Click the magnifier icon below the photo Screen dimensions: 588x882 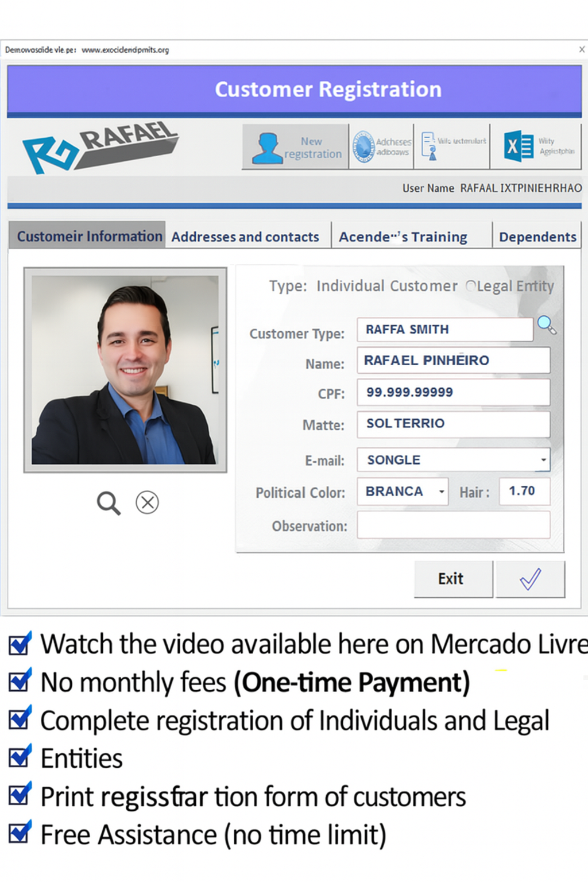(109, 502)
